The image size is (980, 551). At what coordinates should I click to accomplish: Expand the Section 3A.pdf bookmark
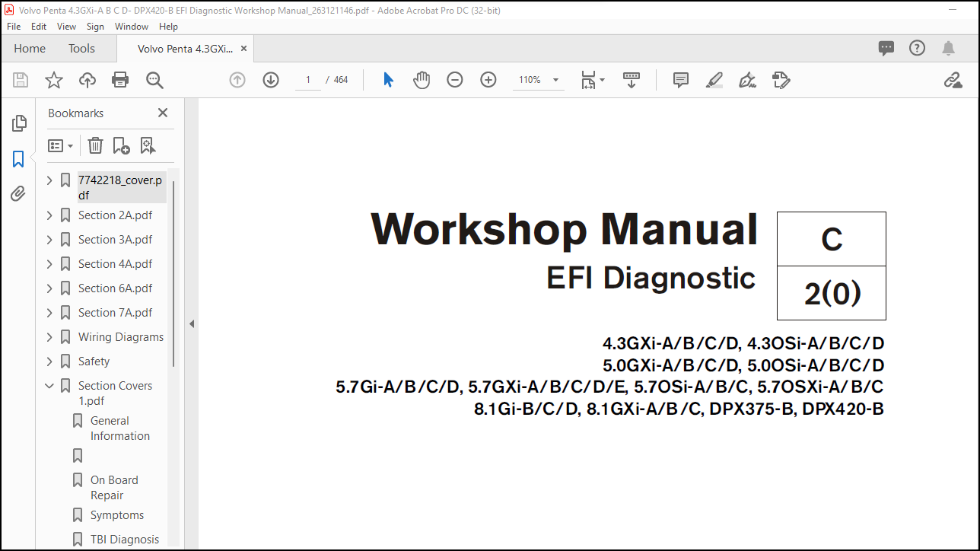[x=49, y=240]
